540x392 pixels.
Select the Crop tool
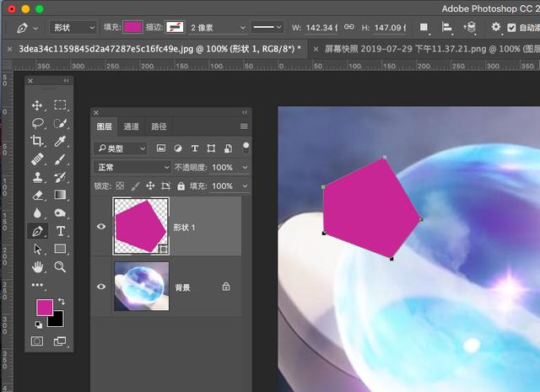pyautogui.click(x=37, y=141)
